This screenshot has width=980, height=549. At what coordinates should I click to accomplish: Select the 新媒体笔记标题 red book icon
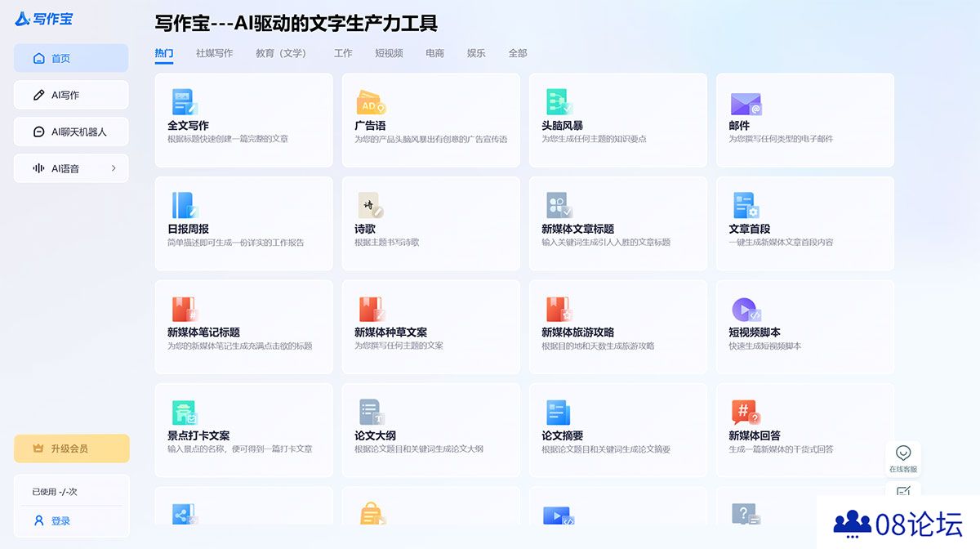(x=185, y=309)
